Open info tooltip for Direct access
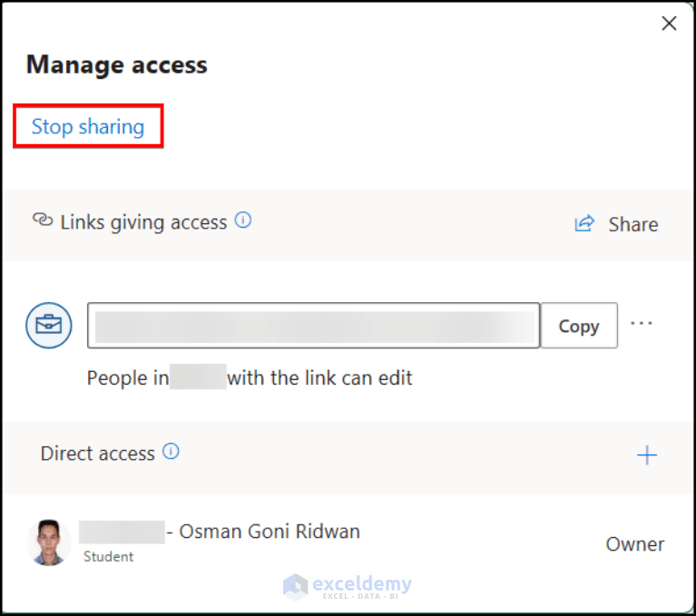 pos(171,452)
